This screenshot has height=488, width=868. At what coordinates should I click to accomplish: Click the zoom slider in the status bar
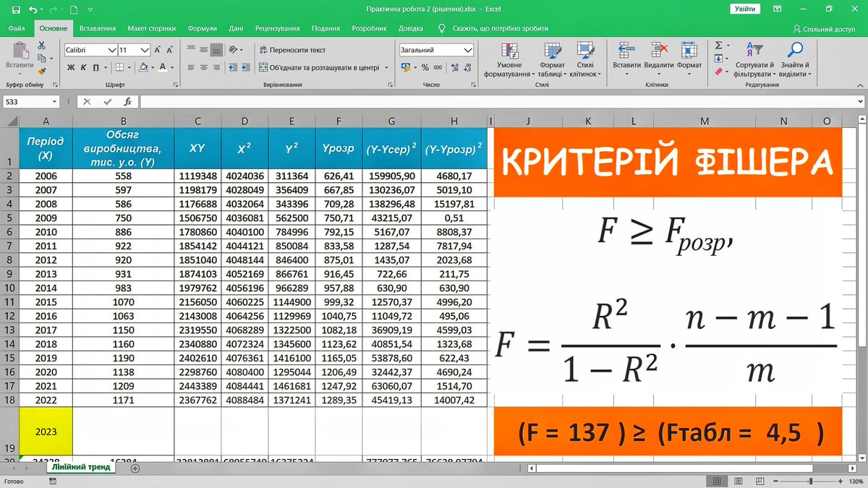[x=811, y=481]
